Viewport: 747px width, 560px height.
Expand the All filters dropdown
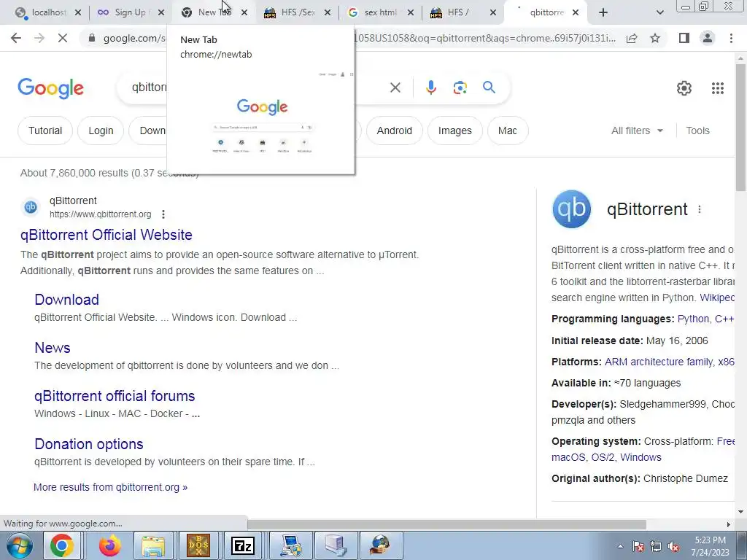tap(637, 131)
